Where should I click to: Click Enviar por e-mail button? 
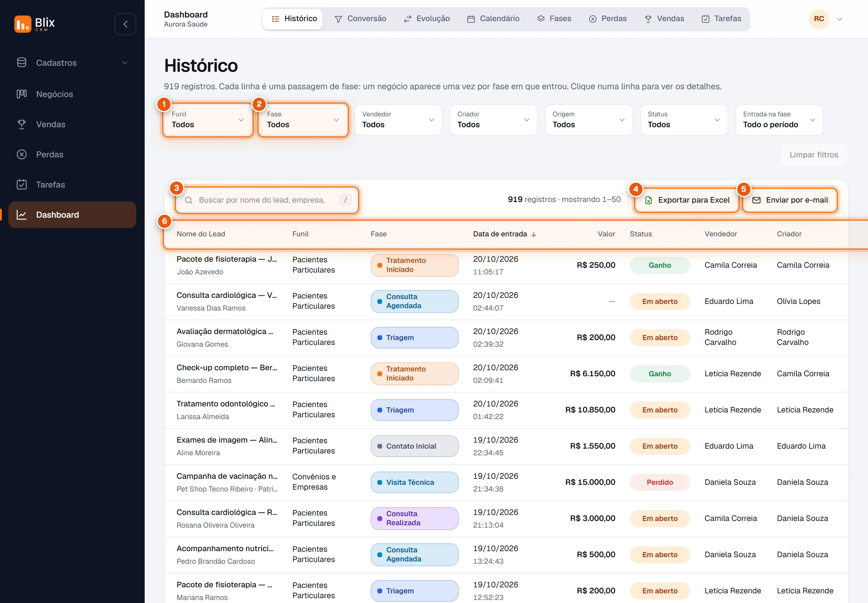790,200
